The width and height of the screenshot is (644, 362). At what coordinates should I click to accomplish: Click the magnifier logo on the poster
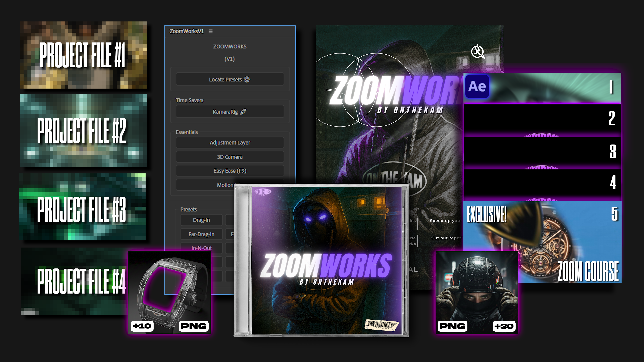pos(478,52)
